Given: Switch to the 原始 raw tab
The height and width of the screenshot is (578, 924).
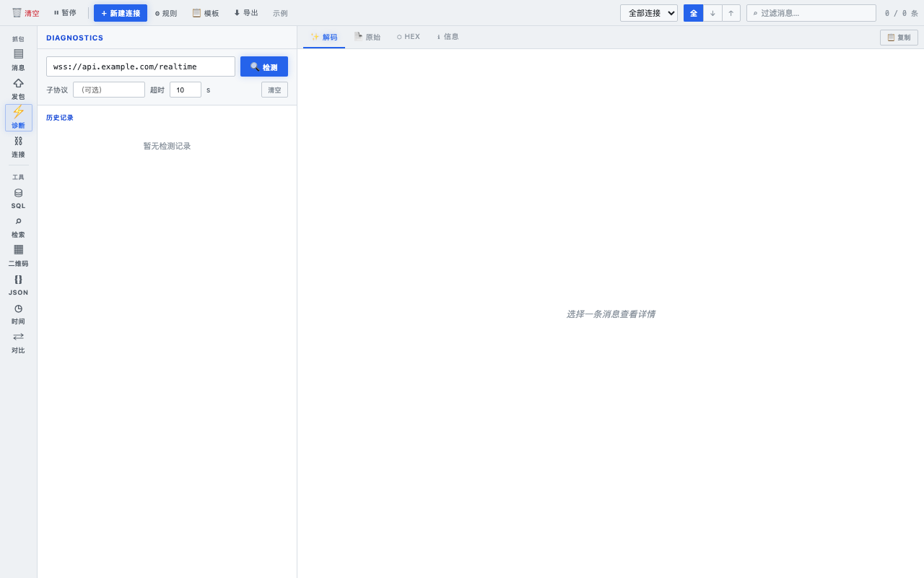Looking at the screenshot, I should point(367,37).
